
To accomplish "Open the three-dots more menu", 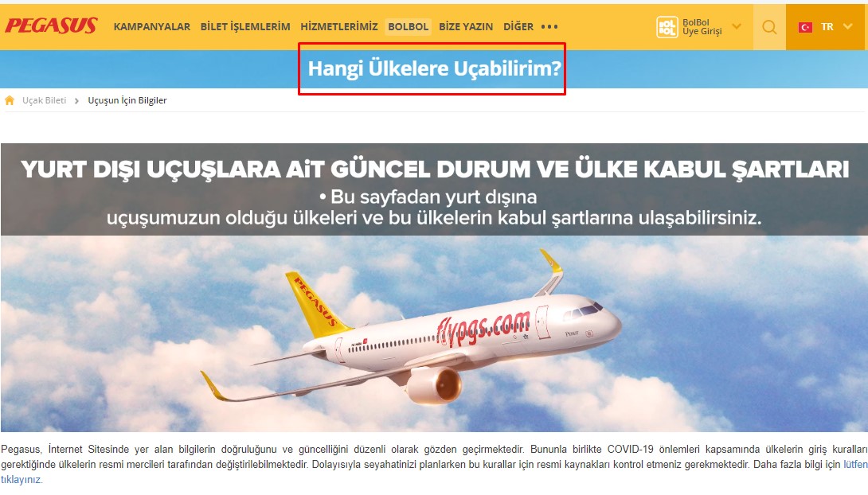I will [x=549, y=26].
